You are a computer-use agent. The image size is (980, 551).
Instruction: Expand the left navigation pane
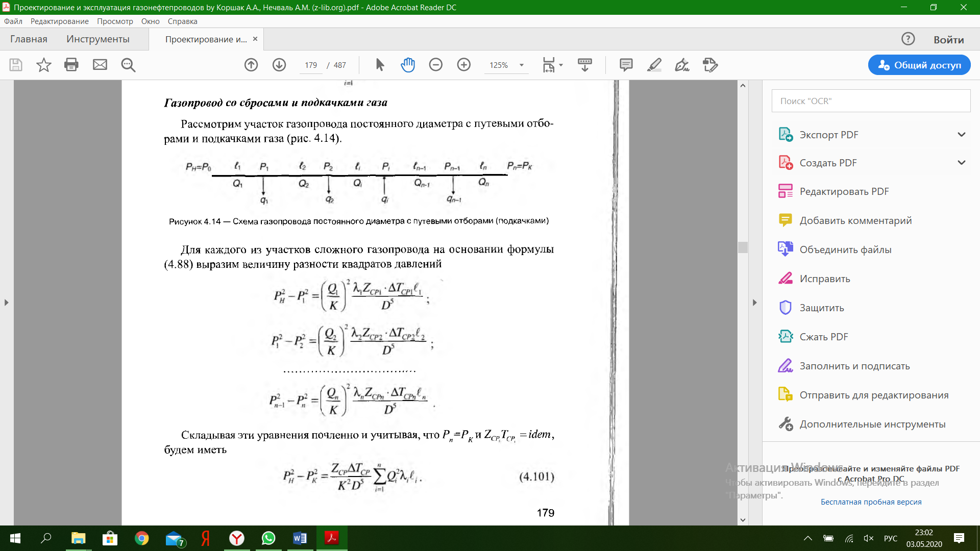click(6, 303)
